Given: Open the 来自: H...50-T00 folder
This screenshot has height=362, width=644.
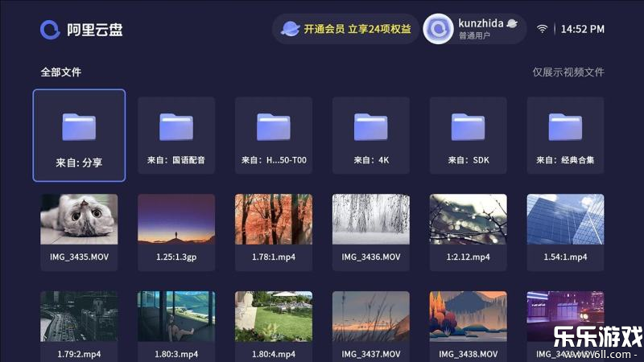Looking at the screenshot, I should pyautogui.click(x=274, y=135).
